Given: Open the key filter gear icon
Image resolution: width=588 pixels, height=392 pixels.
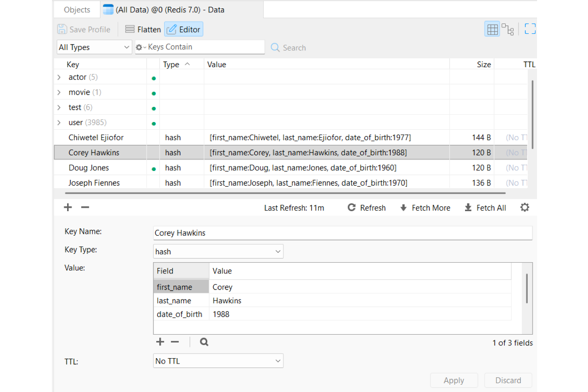Looking at the screenshot, I should click(141, 47).
